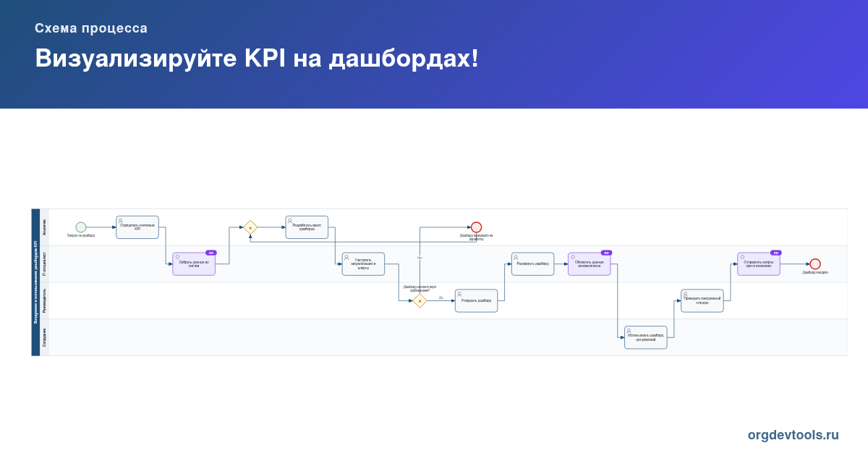Click the 'Нет' flow label

[420, 258]
